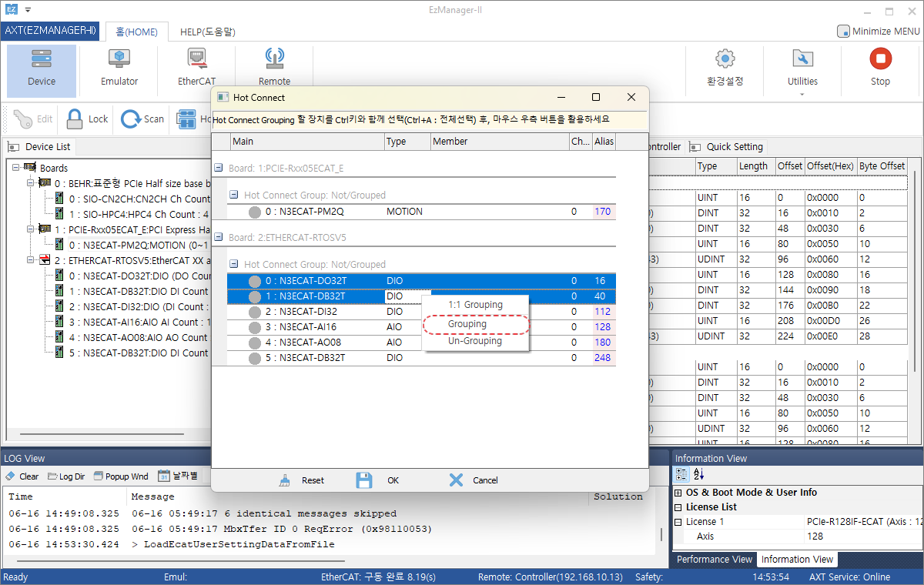The height and width of the screenshot is (585, 924).
Task: Select 0 : N3ECAT-PM2Q row in Hot Connect
Action: tap(422, 212)
